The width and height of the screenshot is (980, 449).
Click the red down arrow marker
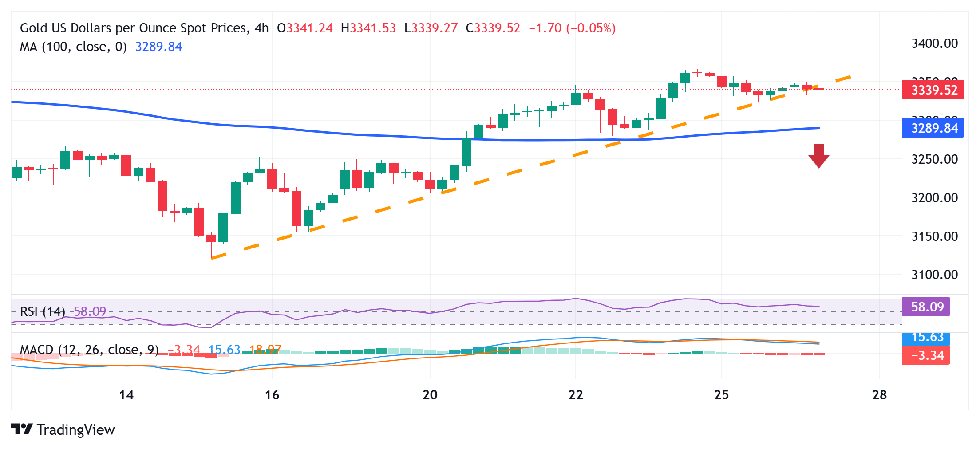(819, 156)
